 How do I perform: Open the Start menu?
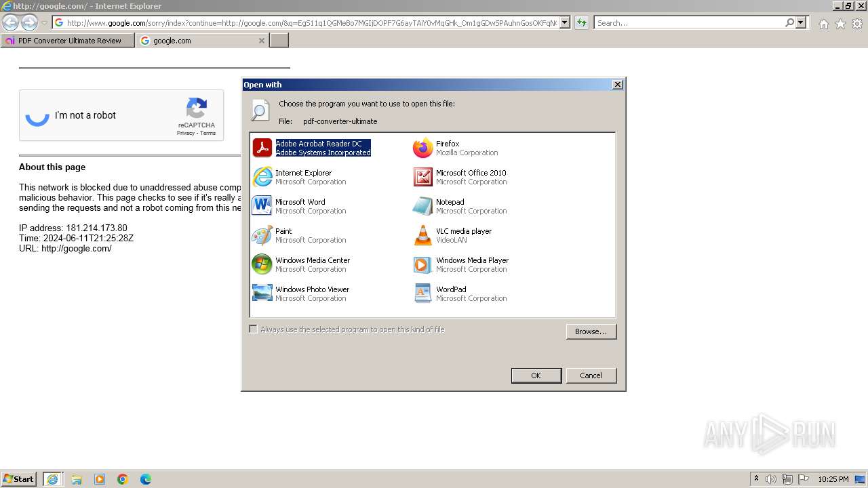[19, 479]
